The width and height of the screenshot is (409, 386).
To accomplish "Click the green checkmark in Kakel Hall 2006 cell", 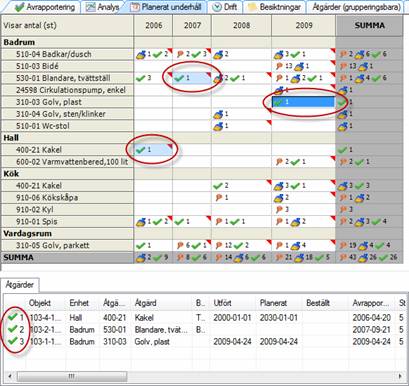I will point(140,150).
